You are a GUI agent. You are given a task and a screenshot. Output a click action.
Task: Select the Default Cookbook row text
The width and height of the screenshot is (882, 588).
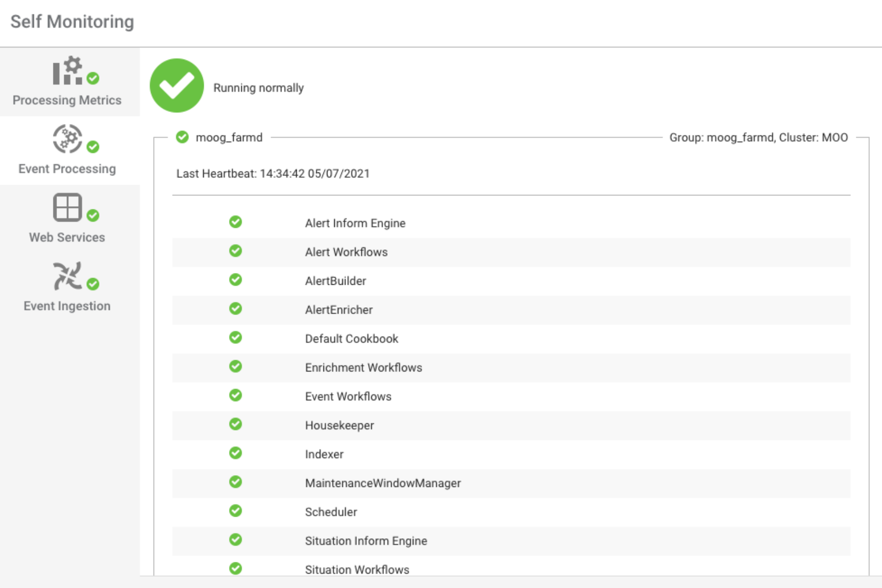click(x=352, y=339)
